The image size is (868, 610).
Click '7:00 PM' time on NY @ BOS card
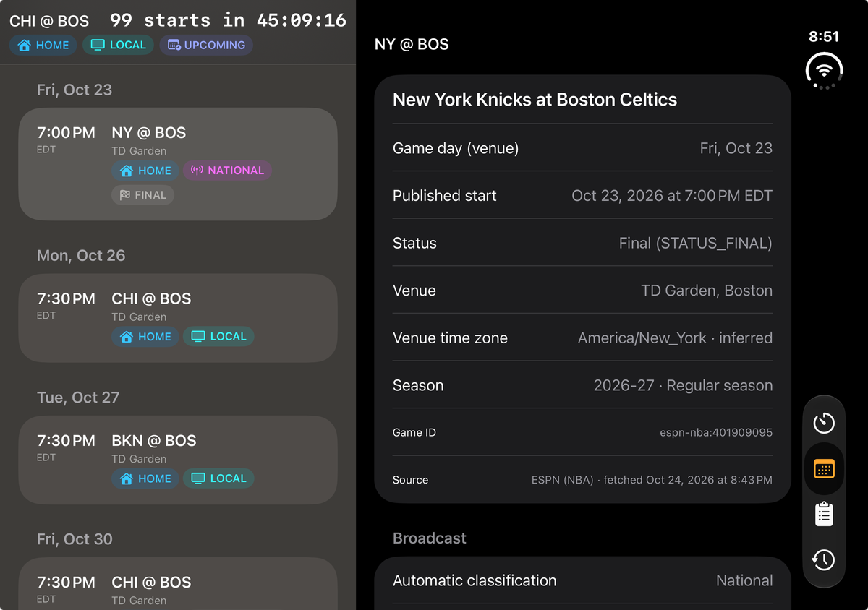[x=66, y=133]
